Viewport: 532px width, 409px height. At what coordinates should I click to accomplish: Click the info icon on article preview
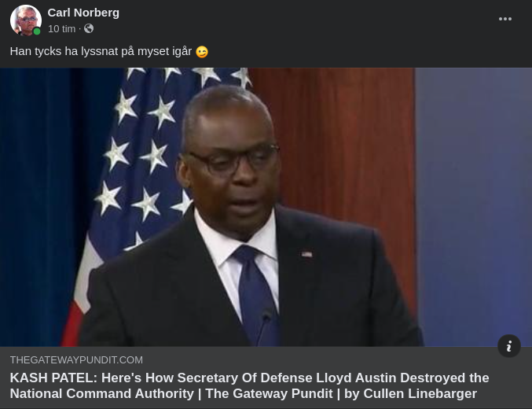[509, 346]
